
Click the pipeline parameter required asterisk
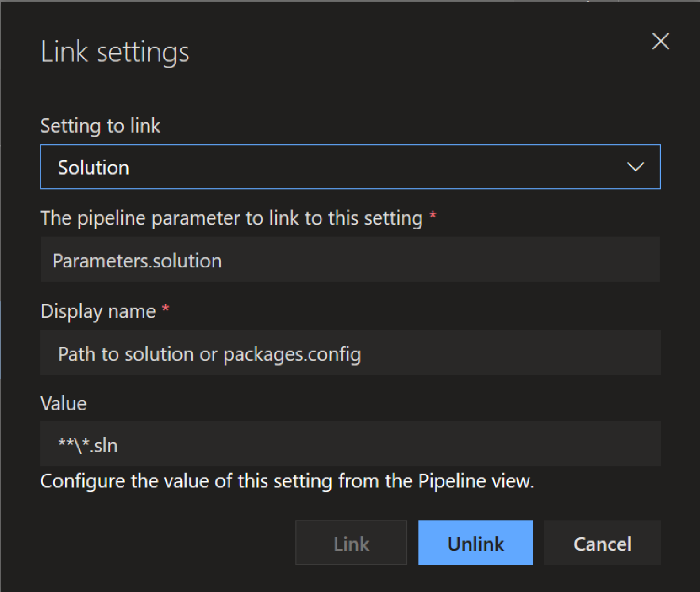tap(432, 216)
